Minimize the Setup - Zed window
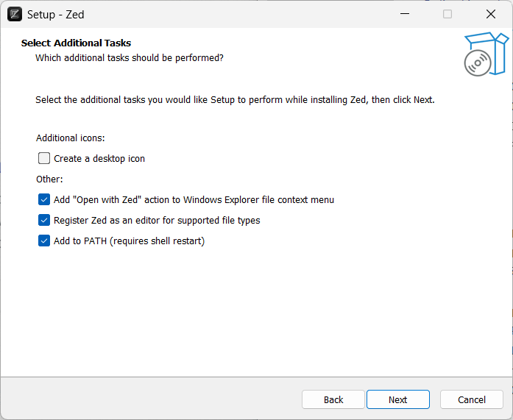 coord(405,14)
